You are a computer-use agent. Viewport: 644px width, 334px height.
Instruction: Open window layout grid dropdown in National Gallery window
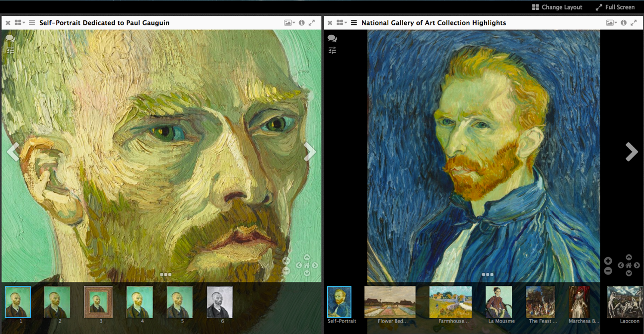pyautogui.click(x=342, y=23)
